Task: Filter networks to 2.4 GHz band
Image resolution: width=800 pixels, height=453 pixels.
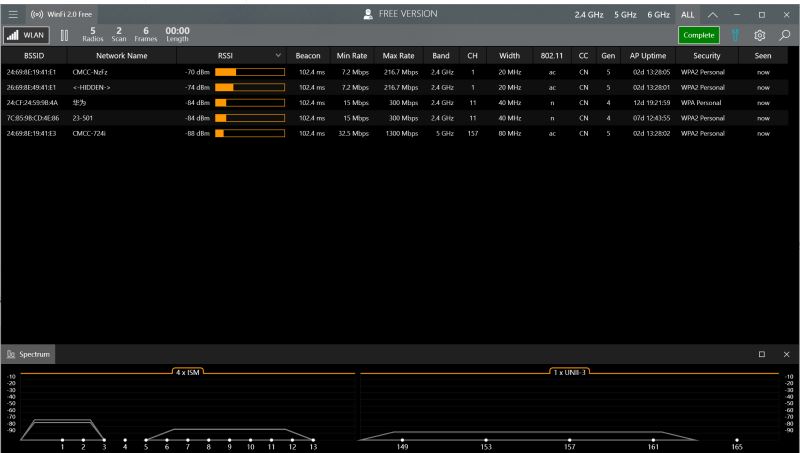Action: click(x=588, y=15)
